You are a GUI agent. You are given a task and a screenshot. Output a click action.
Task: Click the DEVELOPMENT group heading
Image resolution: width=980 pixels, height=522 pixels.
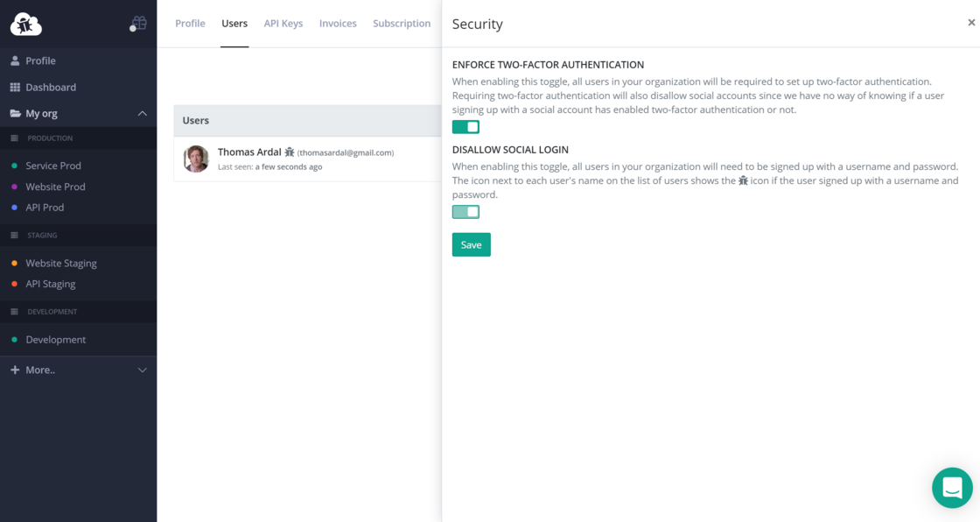(52, 312)
